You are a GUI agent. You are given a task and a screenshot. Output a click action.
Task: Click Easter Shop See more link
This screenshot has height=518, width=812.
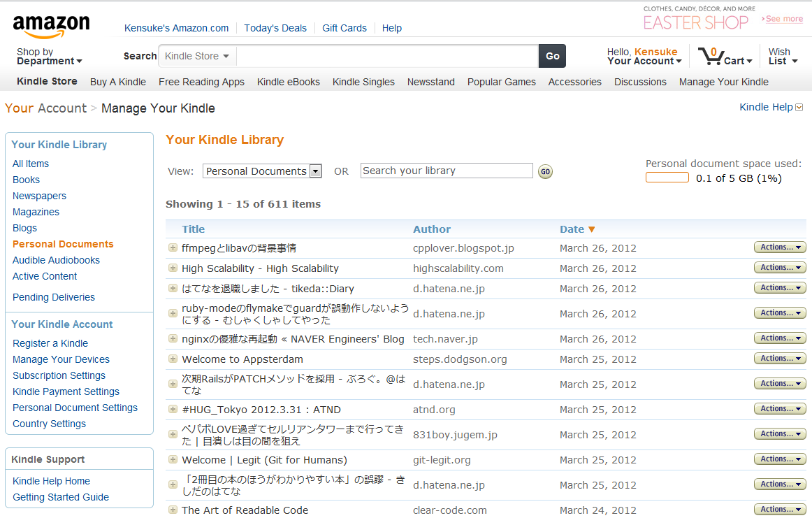783,19
